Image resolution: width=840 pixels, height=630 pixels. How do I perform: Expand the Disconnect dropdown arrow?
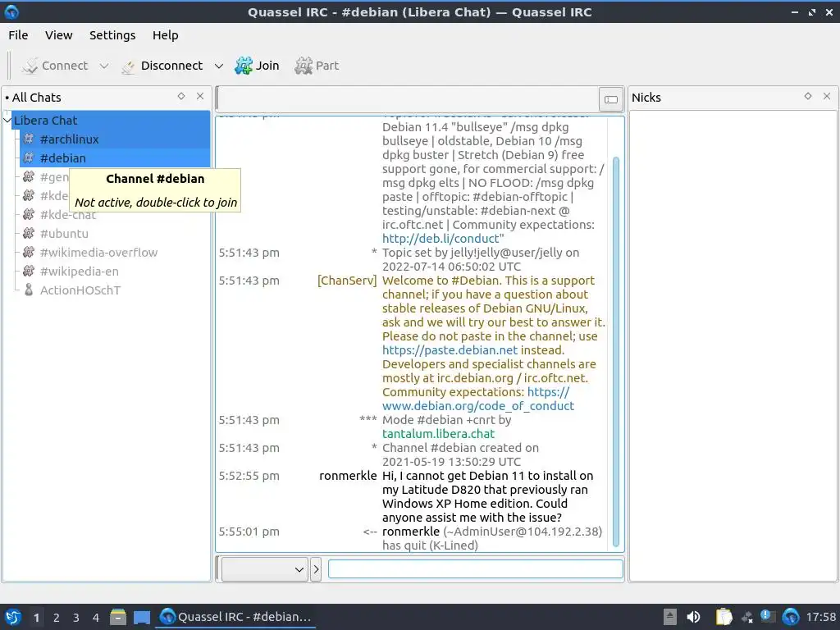coord(218,66)
